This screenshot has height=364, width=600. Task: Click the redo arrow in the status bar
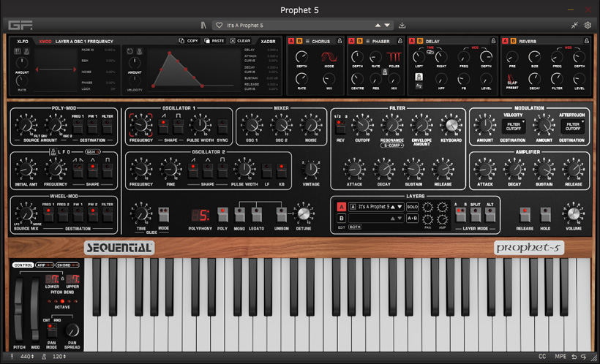(584, 357)
